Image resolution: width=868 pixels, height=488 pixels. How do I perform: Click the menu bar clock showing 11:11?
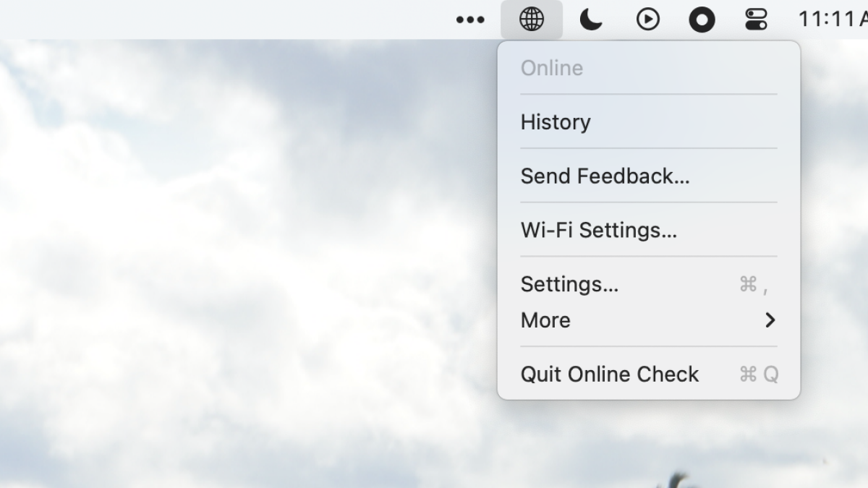point(832,20)
